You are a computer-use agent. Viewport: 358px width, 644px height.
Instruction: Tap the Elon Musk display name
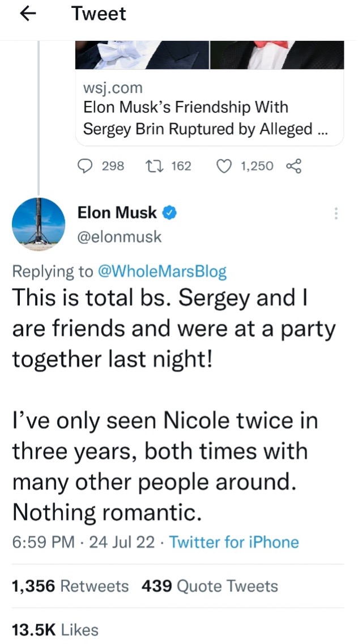(117, 213)
